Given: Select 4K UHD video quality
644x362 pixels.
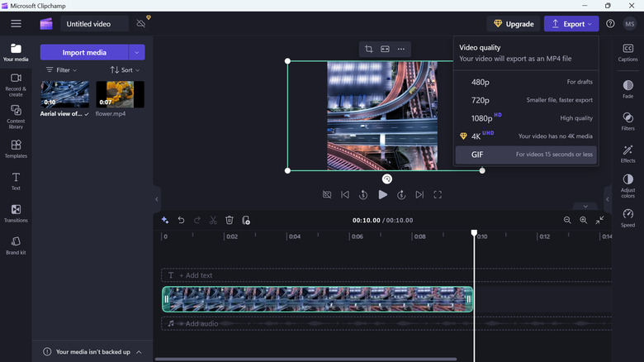Looking at the screenshot, I should [x=526, y=136].
